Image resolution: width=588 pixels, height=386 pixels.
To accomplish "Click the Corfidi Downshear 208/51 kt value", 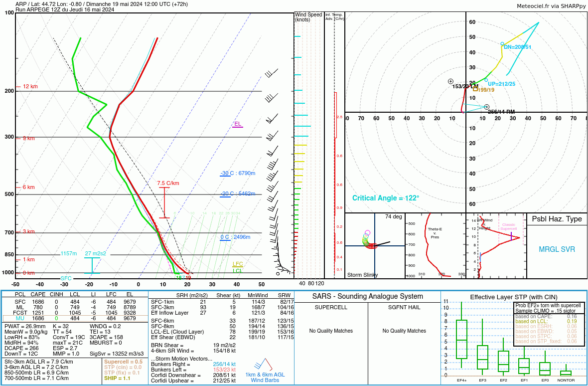I will [224, 375].
